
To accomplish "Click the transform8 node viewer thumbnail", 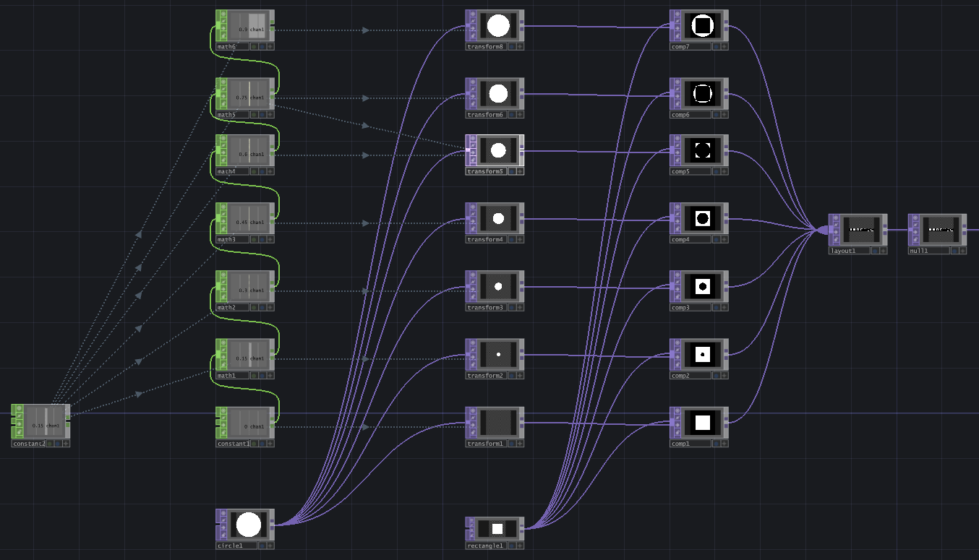I will 499,26.
